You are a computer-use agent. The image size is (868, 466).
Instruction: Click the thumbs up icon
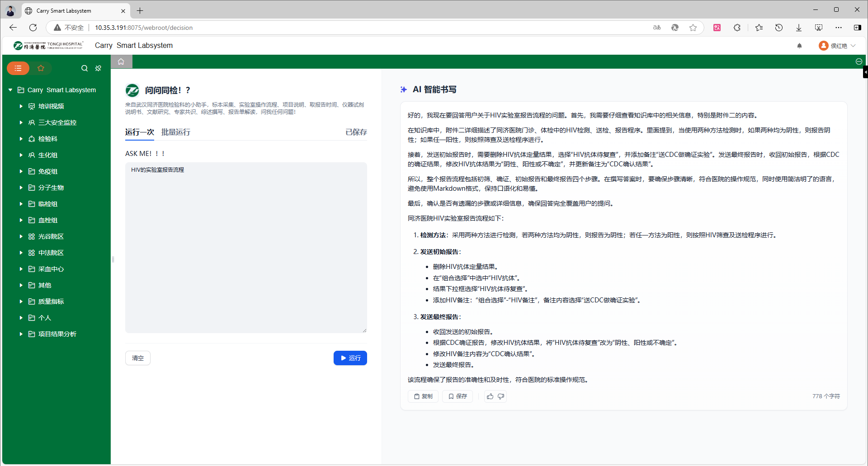coord(490,396)
